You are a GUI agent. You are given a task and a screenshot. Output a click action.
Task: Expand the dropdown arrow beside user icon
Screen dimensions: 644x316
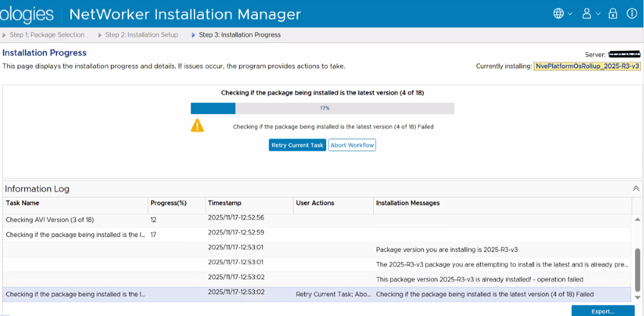(598, 14)
